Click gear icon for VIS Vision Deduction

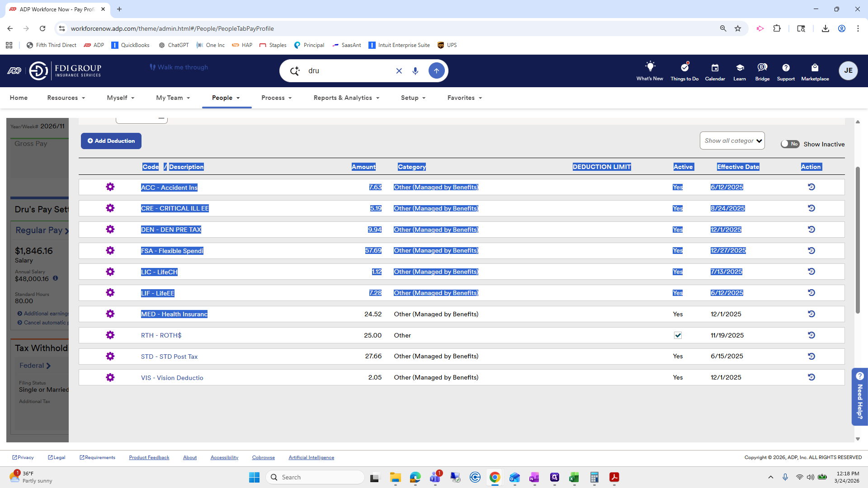click(110, 377)
